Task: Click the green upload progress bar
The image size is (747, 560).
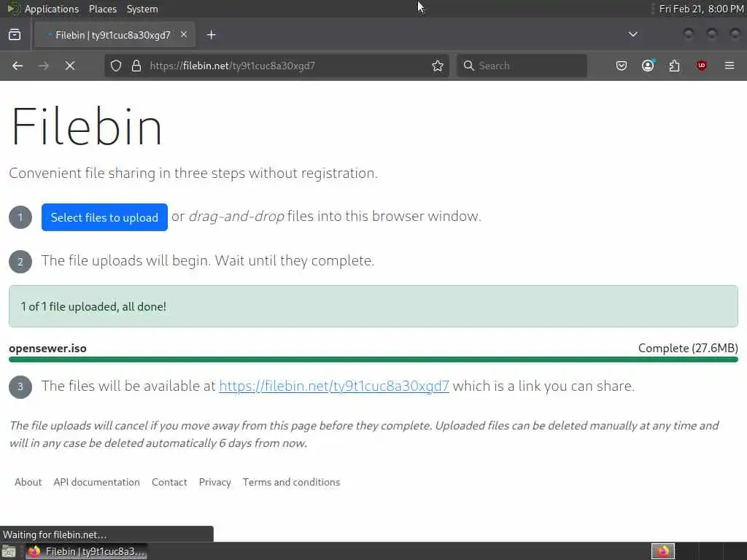Action: (x=373, y=359)
